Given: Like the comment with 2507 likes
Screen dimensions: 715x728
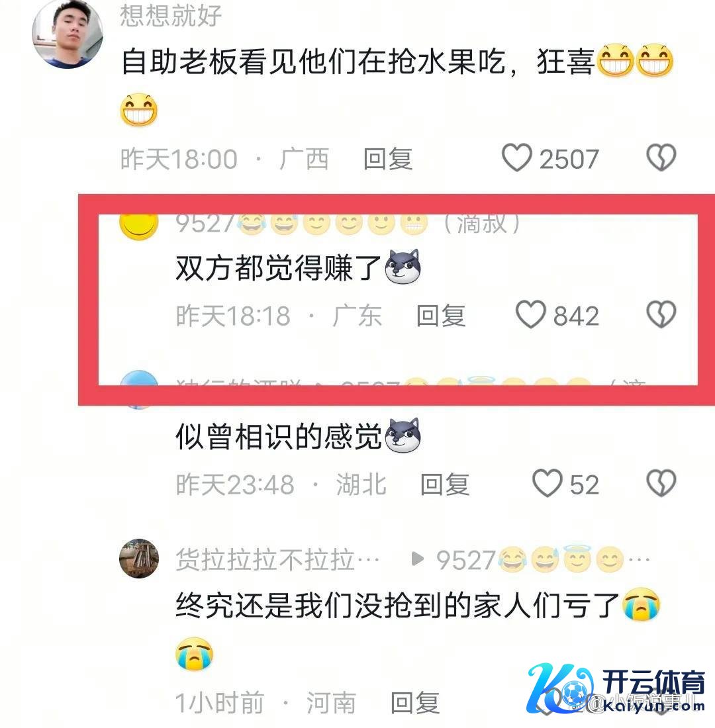Looking at the screenshot, I should pos(516,158).
